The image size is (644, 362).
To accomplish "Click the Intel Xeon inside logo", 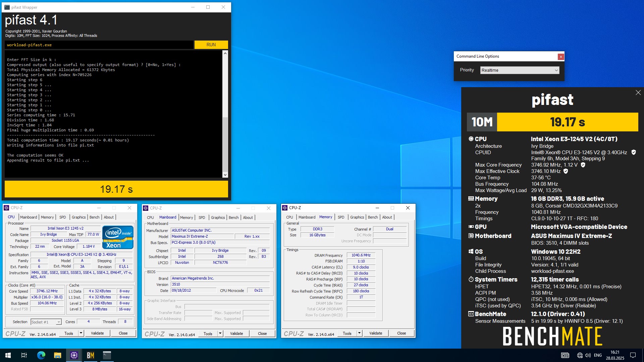I will [118, 237].
